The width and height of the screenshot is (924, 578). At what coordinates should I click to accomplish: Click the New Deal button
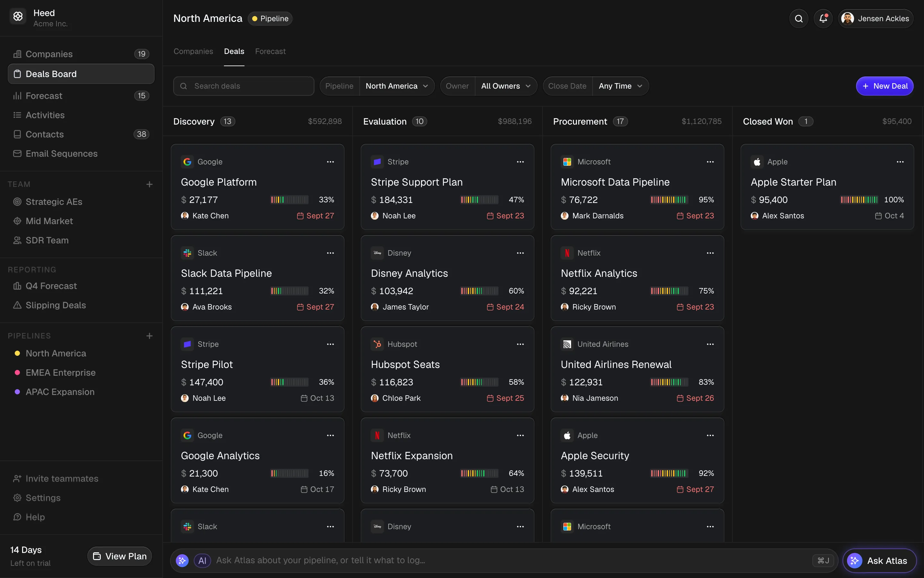click(884, 86)
